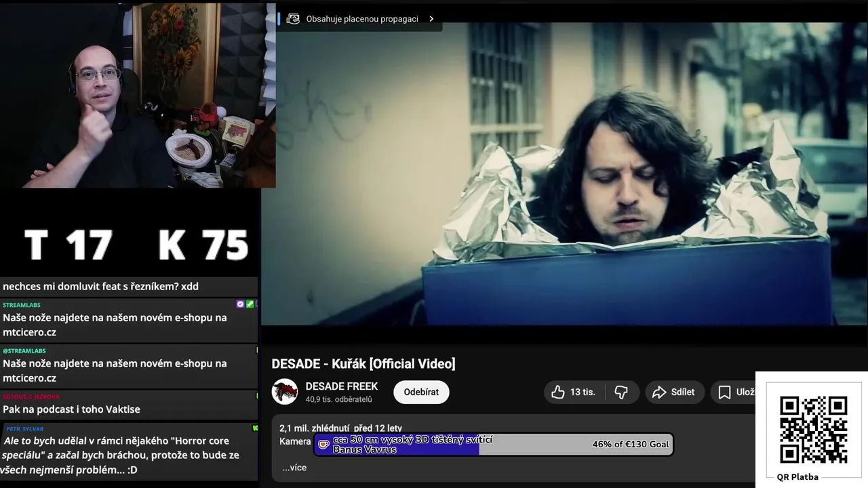This screenshot has height=488, width=868.
Task: Open the 'Obsahuje placenou propagaci' link
Action: coord(362,19)
